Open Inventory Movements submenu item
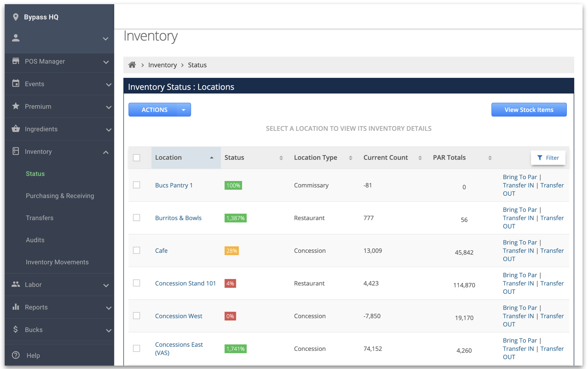Screen dimensions: 588x369 (57, 262)
